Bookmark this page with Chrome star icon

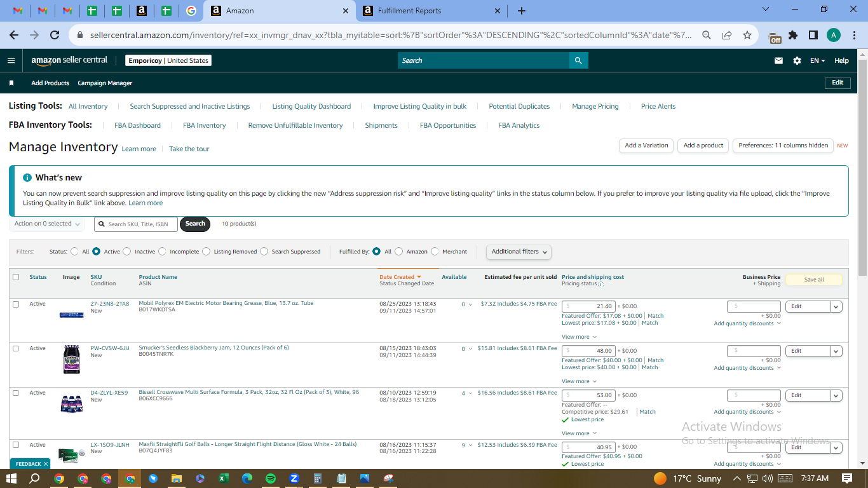tap(747, 35)
